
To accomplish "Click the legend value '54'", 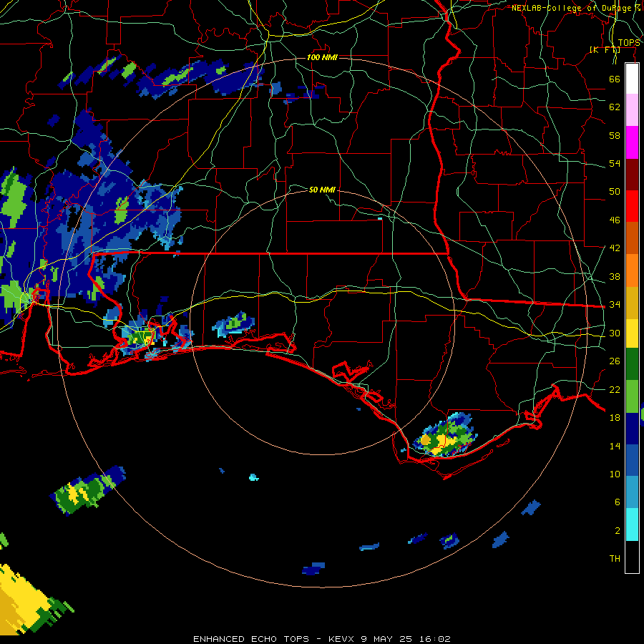I will 615,163.
